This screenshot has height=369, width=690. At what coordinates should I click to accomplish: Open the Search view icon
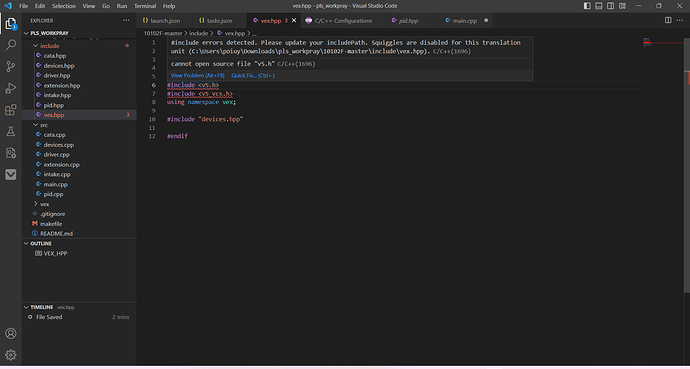click(x=11, y=45)
